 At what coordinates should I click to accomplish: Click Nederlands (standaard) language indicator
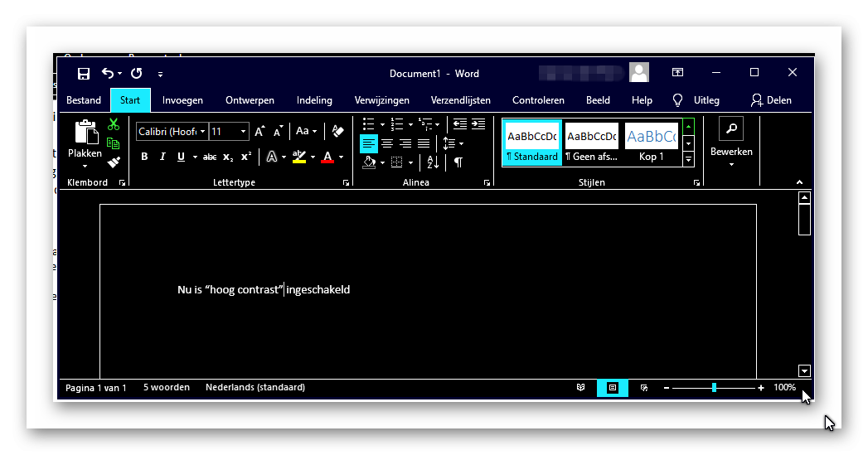coord(255,388)
